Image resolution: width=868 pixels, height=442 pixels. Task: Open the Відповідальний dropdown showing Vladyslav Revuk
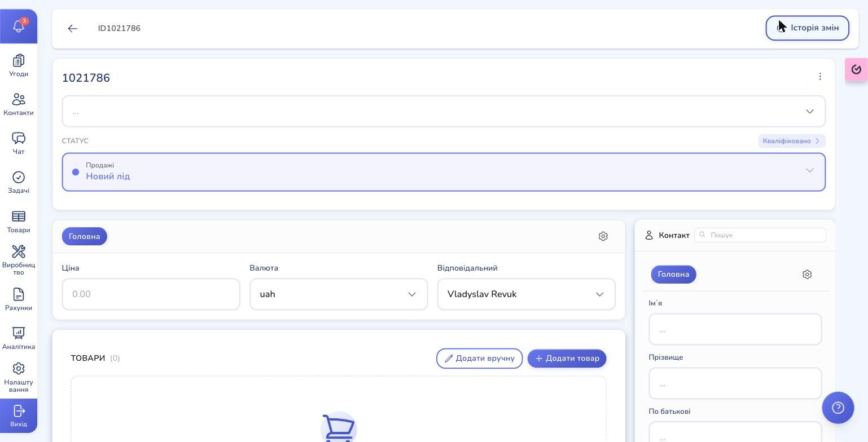[x=526, y=294]
